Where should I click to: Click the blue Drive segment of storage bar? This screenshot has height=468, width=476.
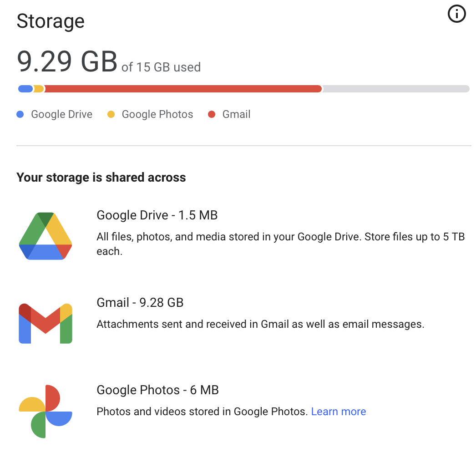tap(25, 89)
